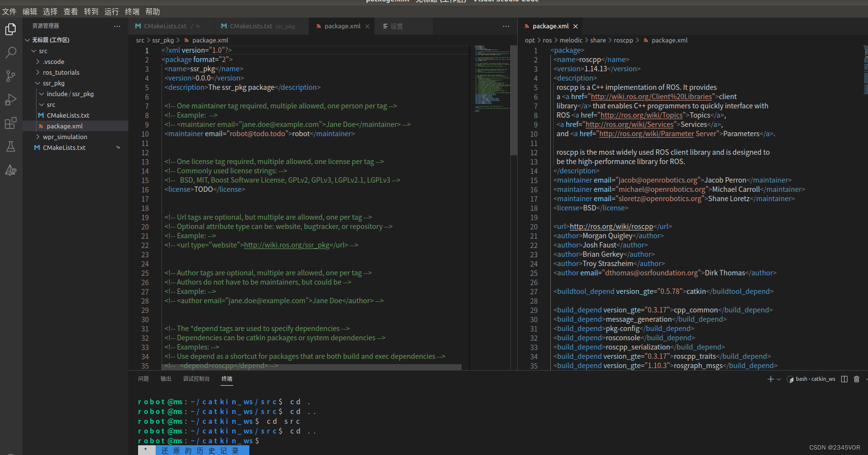Viewport: 868px width, 455px height.
Task: Open the Search view in activity bar
Action: coord(11,53)
